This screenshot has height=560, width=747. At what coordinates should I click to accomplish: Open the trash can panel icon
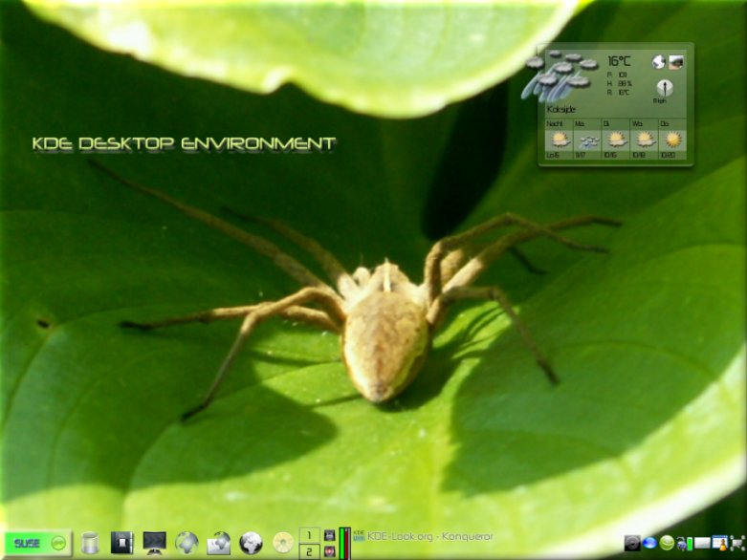coord(90,543)
